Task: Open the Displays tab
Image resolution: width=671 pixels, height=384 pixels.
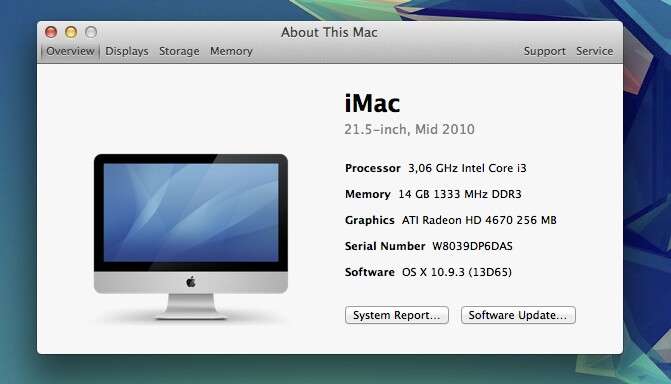Action: [127, 51]
